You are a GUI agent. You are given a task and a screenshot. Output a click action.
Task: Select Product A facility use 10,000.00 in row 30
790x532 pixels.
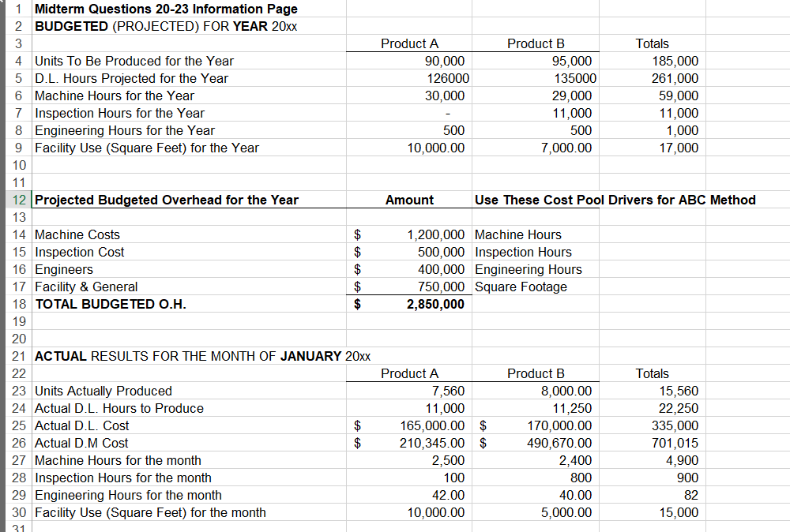436,512
